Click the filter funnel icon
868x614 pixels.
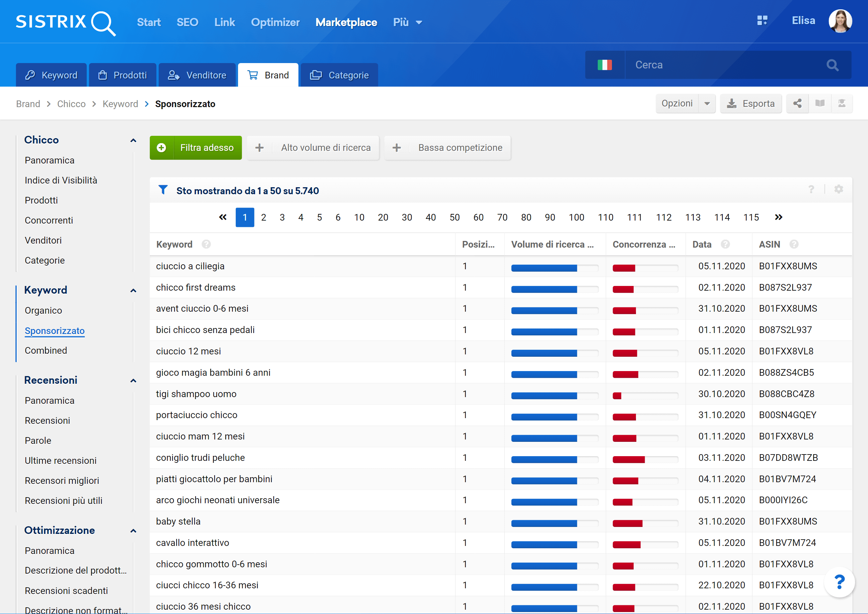coord(163,191)
